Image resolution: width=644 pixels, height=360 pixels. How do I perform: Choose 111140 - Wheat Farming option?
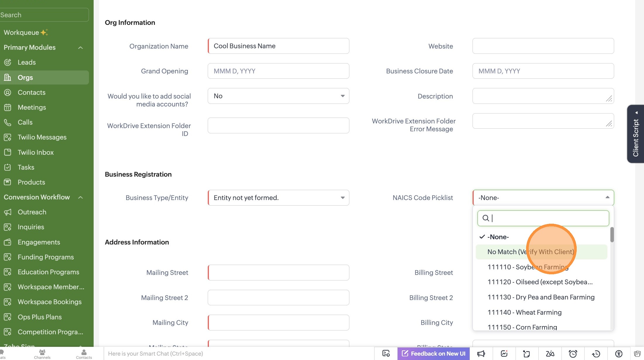coord(524,312)
